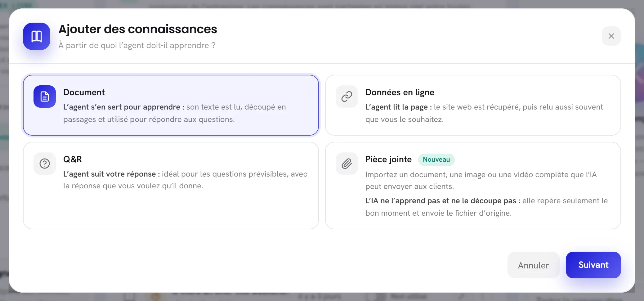Click the paperclip icon for Pièce jointe
The width and height of the screenshot is (644, 301).
[347, 164]
